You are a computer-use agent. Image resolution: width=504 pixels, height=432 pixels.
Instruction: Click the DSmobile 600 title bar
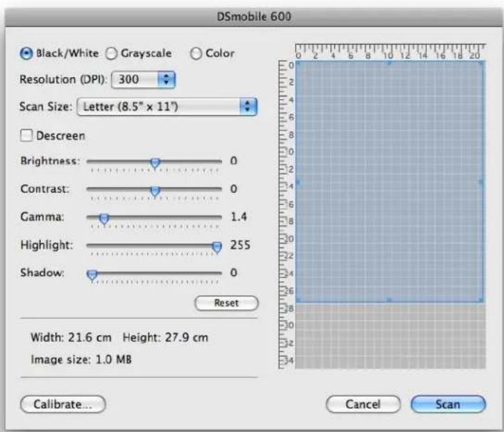tap(254, 17)
